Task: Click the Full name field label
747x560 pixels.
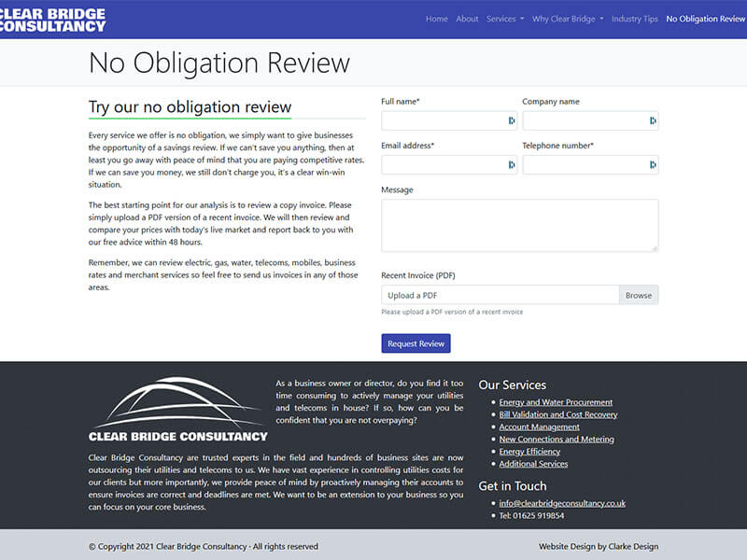Action: coord(400,102)
